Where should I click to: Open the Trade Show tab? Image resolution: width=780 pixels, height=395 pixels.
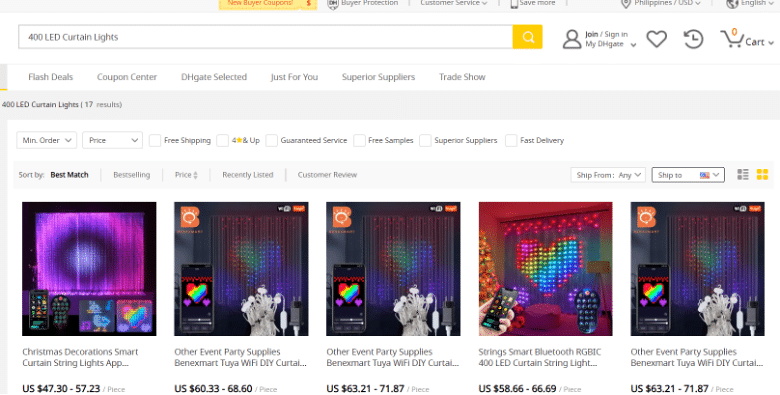point(462,77)
